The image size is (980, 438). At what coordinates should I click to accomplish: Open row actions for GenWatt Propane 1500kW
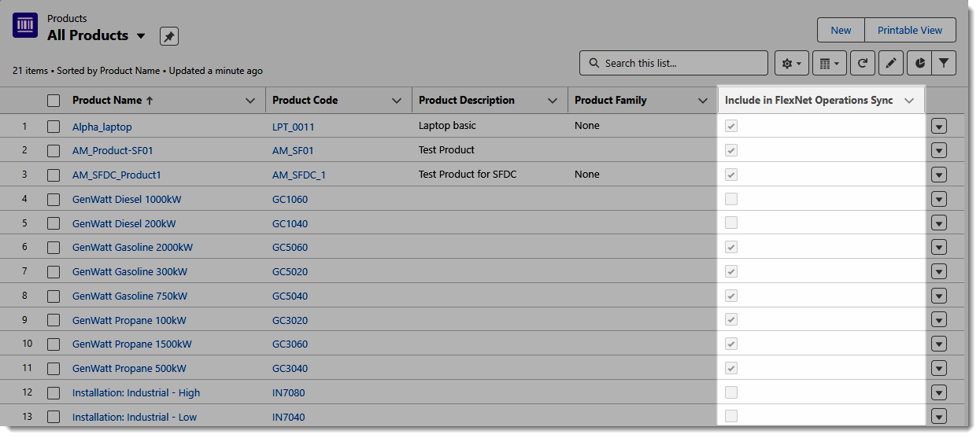coord(938,344)
